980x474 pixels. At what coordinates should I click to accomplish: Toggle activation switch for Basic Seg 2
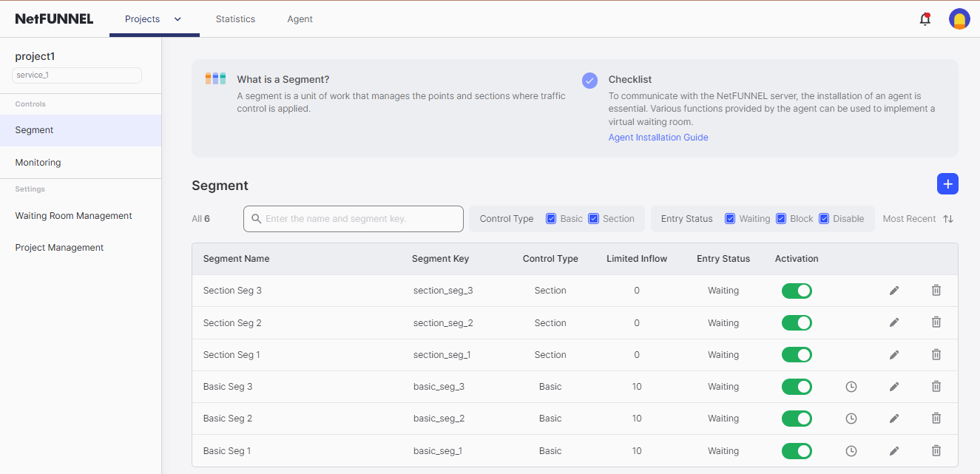click(x=797, y=418)
